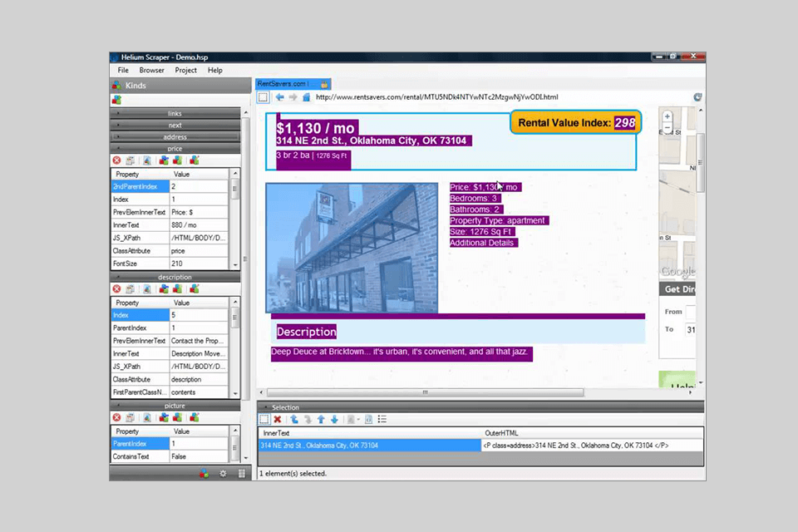Zoom in on the map with plus button
798x532 pixels.
point(667,116)
